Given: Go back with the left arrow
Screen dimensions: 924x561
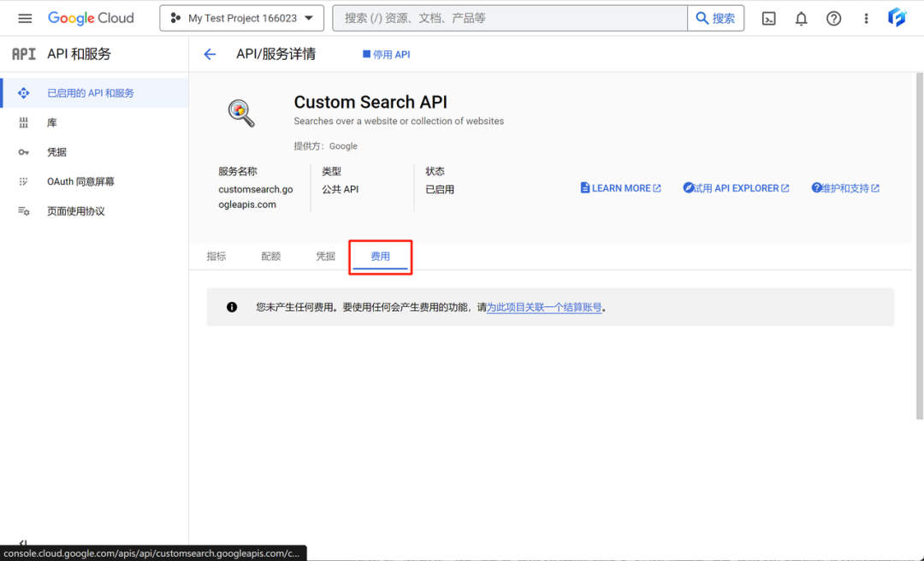Looking at the screenshot, I should coord(210,54).
